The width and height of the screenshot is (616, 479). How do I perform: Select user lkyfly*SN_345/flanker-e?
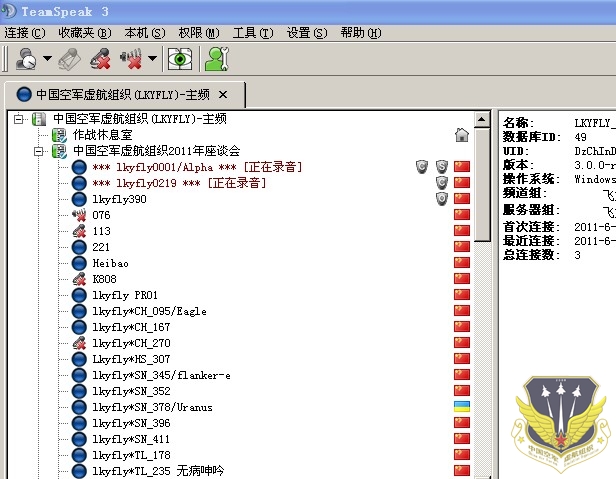click(161, 375)
